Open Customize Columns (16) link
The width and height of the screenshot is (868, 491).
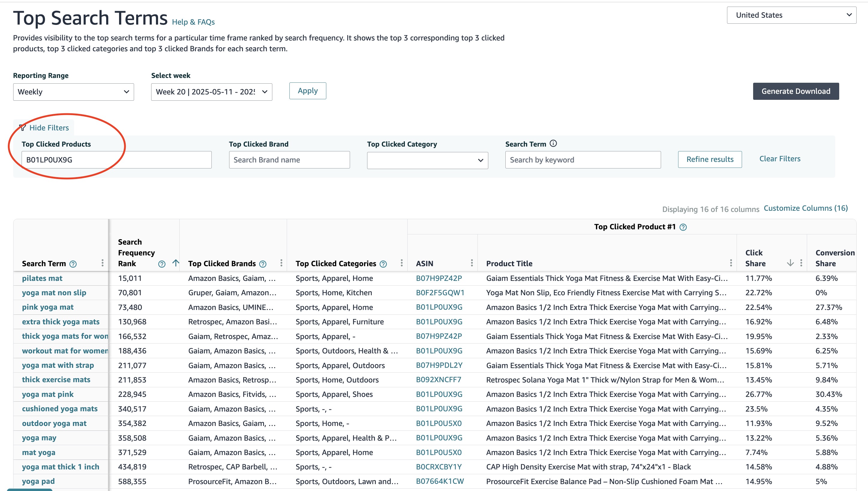click(x=806, y=208)
